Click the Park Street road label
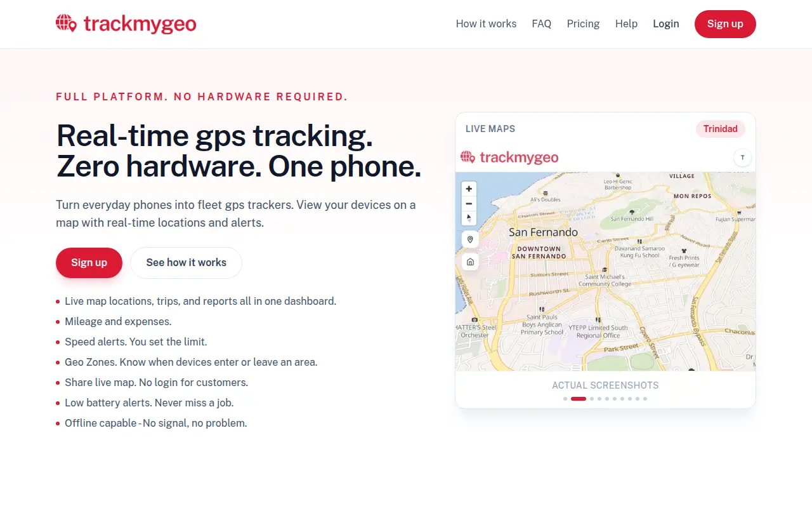 [621, 349]
